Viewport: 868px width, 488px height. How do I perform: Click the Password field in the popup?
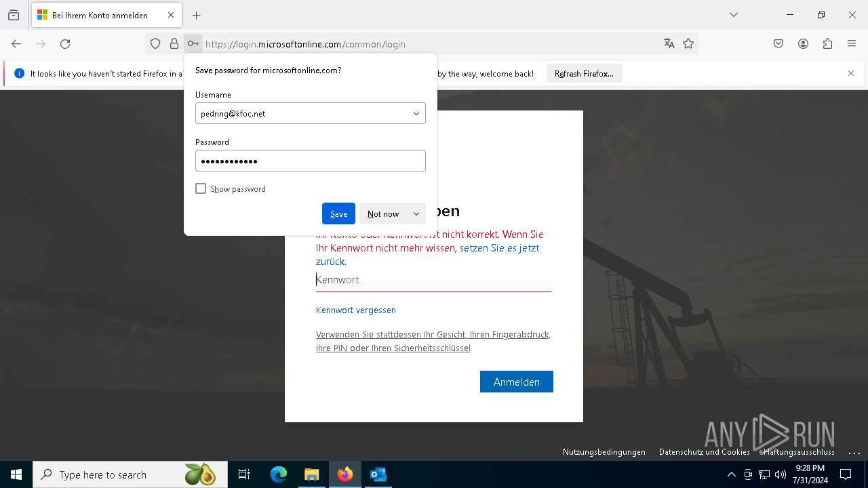click(311, 161)
